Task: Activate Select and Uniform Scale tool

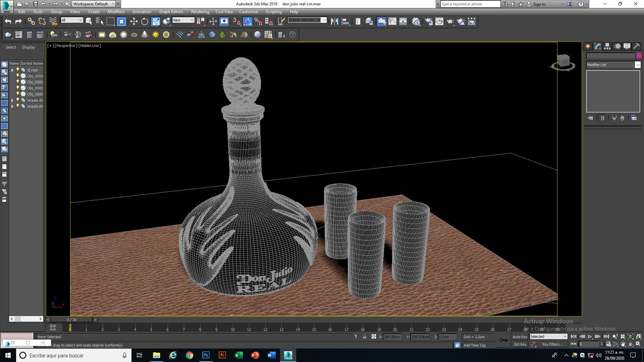Action: coord(156,21)
